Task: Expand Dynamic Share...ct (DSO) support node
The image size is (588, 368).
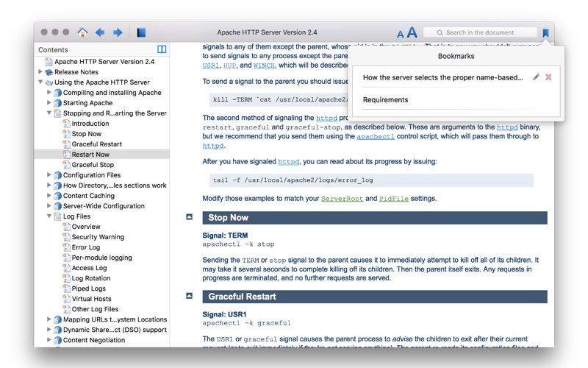Action: point(49,329)
